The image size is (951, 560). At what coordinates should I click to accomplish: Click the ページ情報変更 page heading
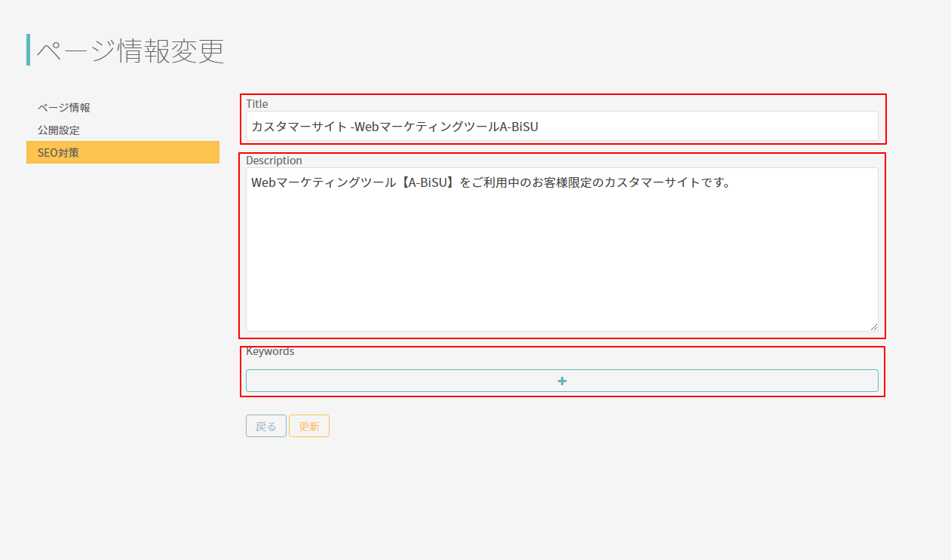pos(130,50)
